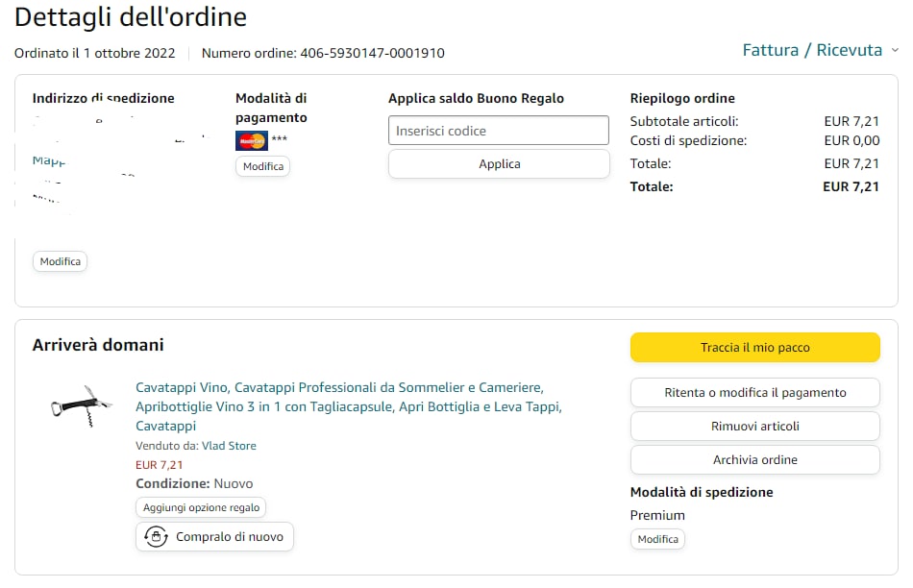Image resolution: width=913 pixels, height=588 pixels.
Task: Click Modifica under shipping address
Action: pyautogui.click(x=60, y=261)
